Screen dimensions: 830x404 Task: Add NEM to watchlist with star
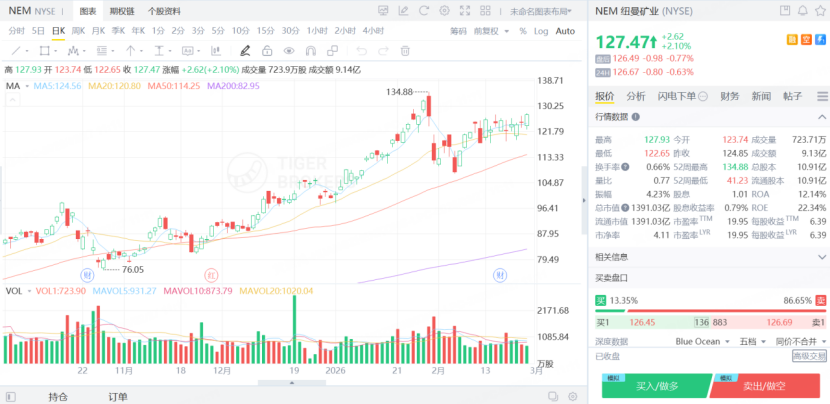[x=820, y=11]
